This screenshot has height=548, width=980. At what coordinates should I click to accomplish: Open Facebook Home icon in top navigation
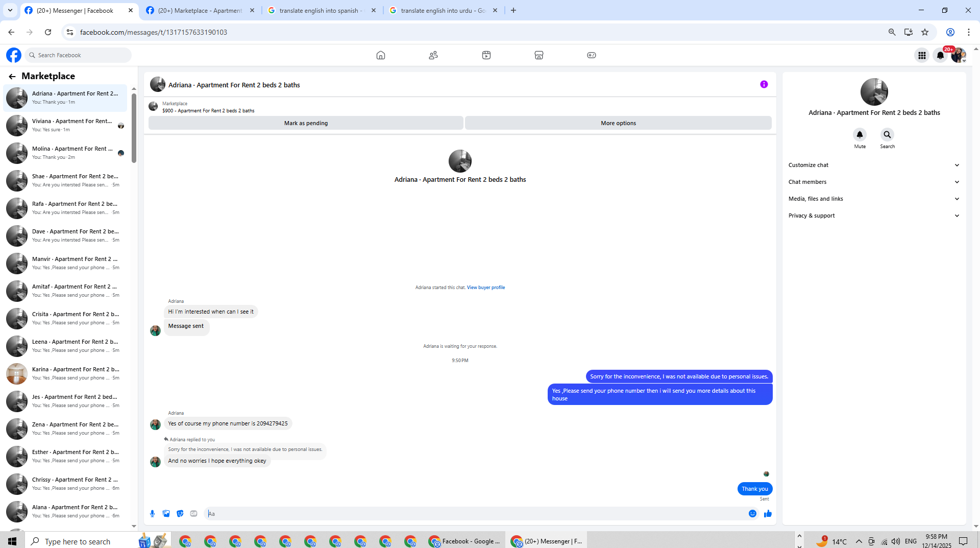(x=380, y=55)
